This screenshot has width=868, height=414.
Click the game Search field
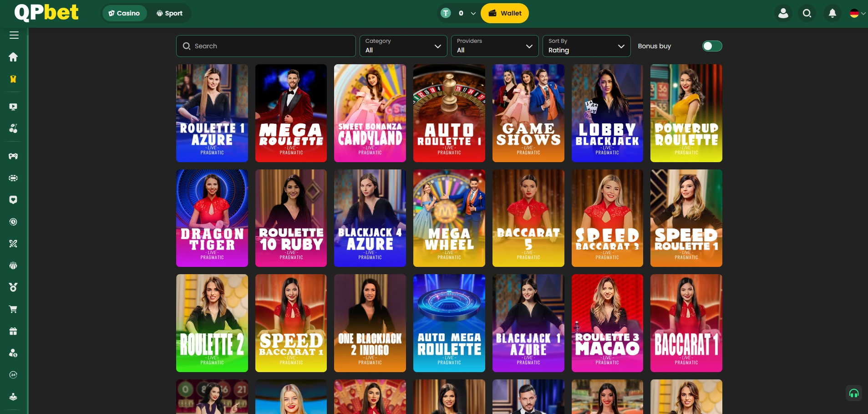(x=266, y=46)
